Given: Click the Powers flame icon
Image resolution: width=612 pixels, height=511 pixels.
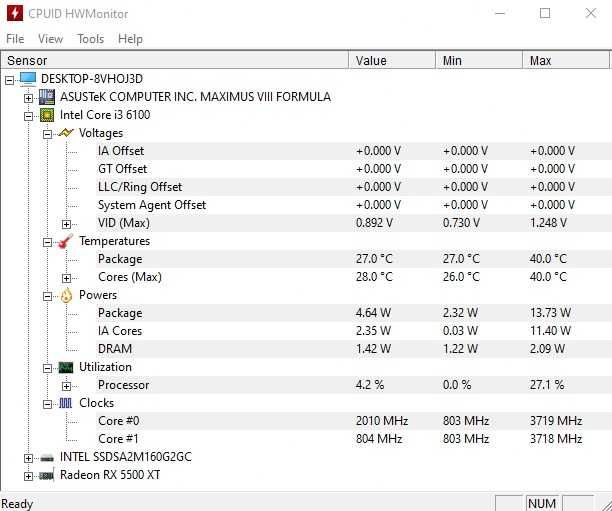Looking at the screenshot, I should coord(66,295).
